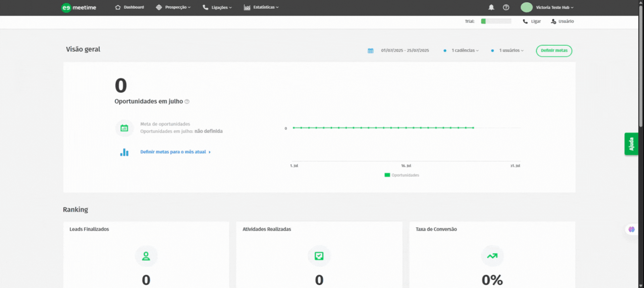This screenshot has width=644, height=288.
Task: Open the calendar date picker icon
Action: pos(371,51)
